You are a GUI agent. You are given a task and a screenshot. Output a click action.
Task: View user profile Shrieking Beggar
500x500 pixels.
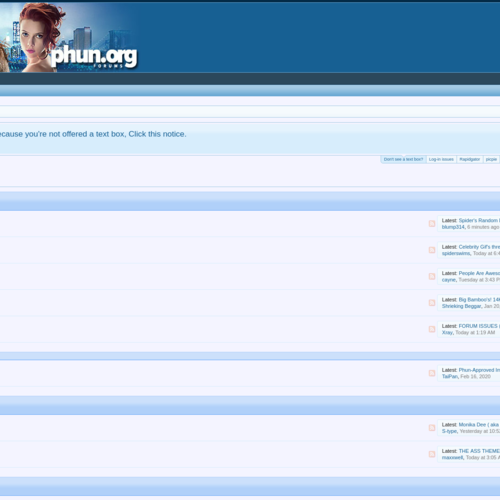pos(462,306)
